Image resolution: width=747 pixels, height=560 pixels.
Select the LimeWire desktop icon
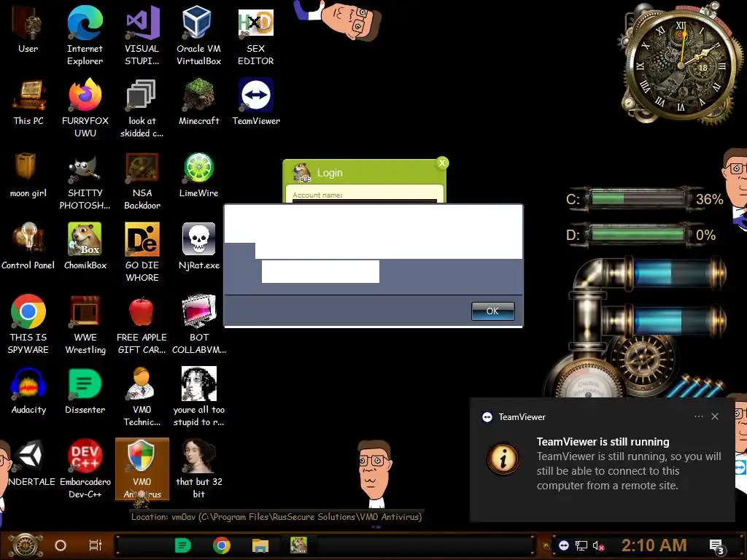pos(198,174)
